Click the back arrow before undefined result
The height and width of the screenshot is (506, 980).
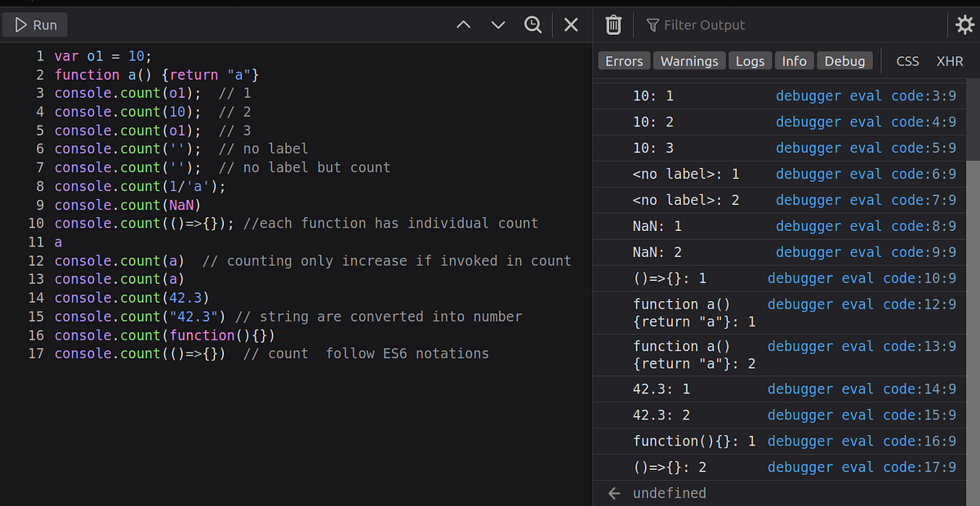click(613, 493)
